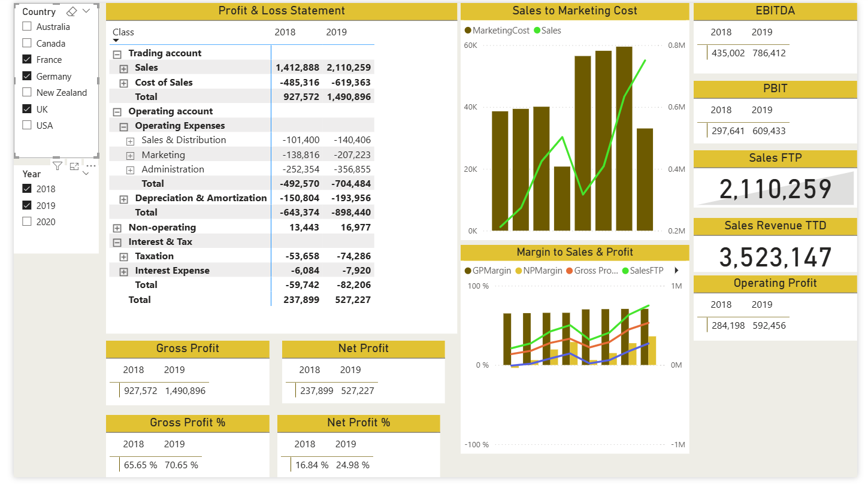The height and width of the screenshot is (485, 868).
Task: Expand the Sales row in statement
Action: (x=124, y=68)
